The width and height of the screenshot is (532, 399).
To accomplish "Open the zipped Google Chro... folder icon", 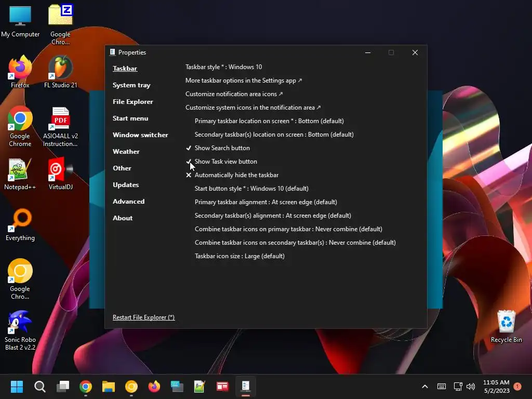I will tap(60, 25).
